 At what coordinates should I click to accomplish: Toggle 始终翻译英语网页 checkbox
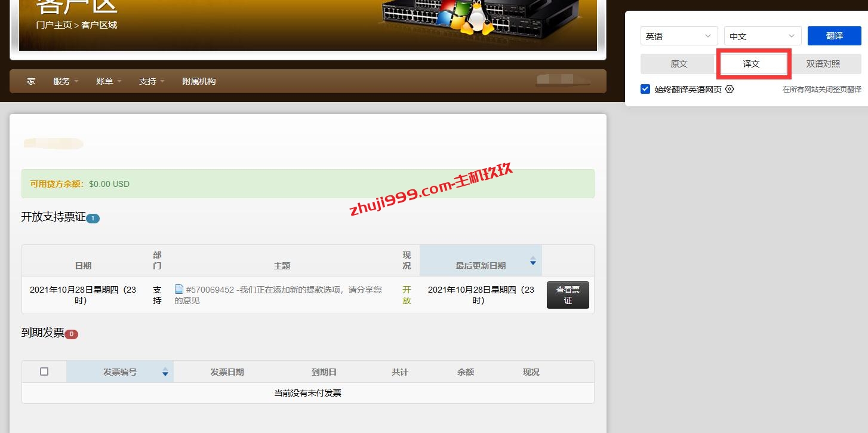645,89
